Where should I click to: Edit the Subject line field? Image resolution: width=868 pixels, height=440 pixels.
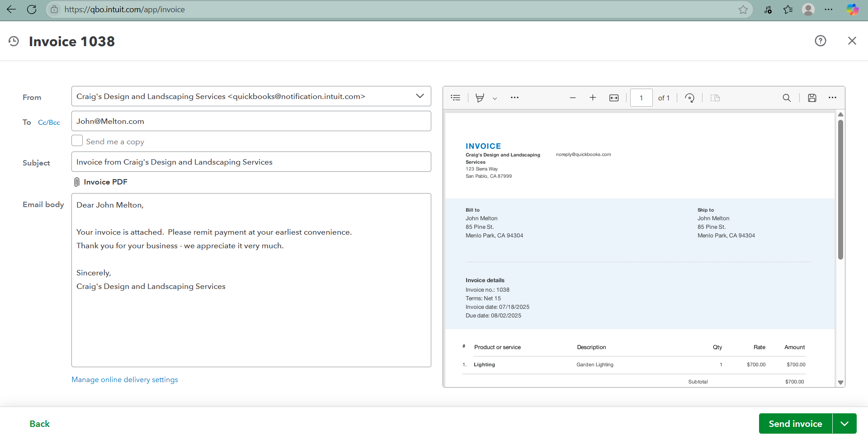pos(251,162)
